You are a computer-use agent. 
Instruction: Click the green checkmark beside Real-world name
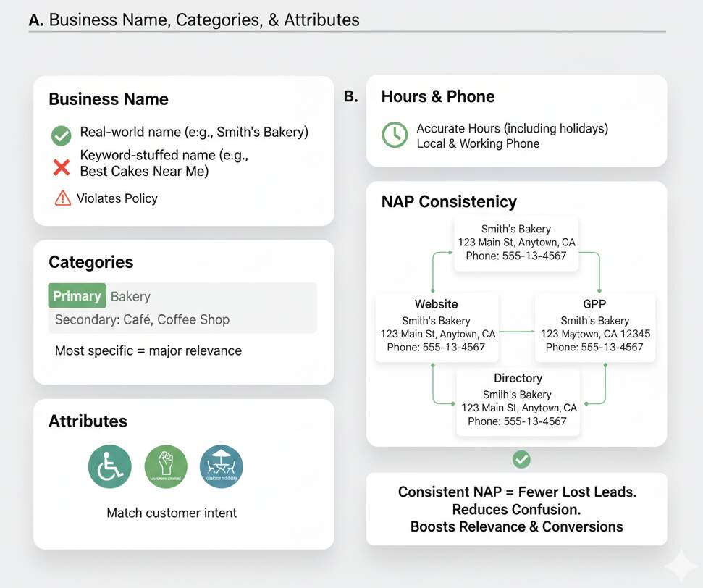point(62,135)
